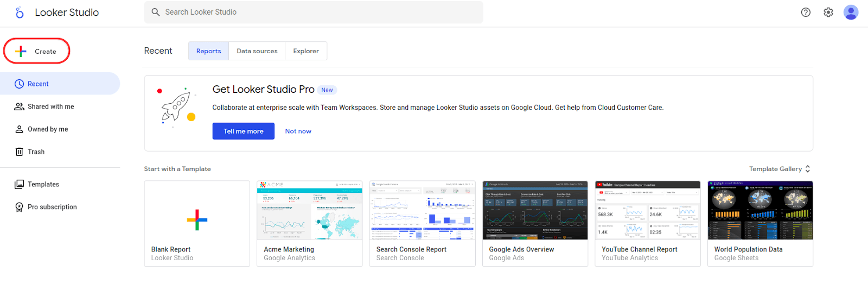This screenshot has height=289, width=868.
Task: Open the settings gear icon
Action: (828, 12)
